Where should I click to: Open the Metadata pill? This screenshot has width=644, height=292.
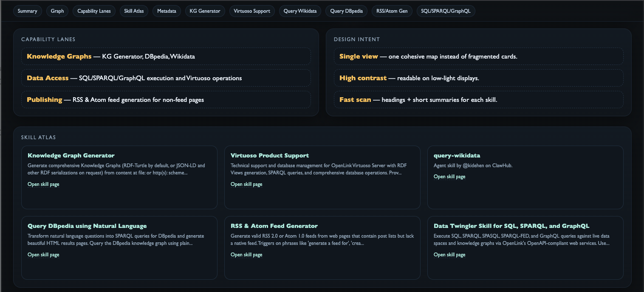point(167,11)
